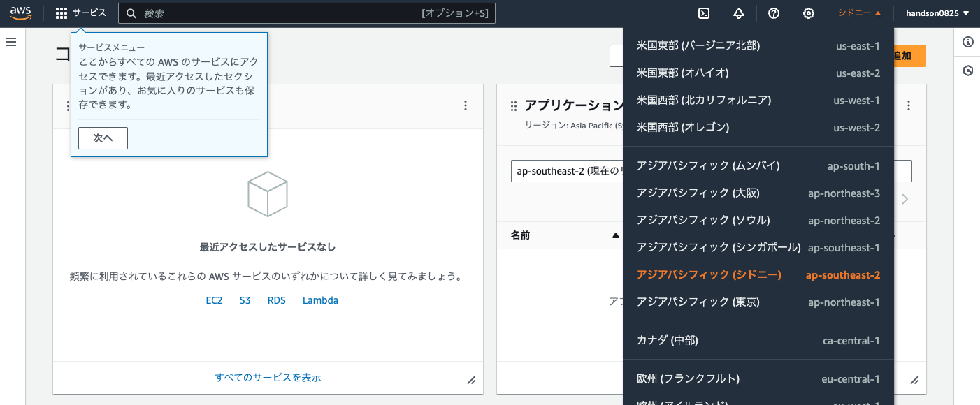Open the Services grid menu
980x405 pixels.
(x=81, y=13)
